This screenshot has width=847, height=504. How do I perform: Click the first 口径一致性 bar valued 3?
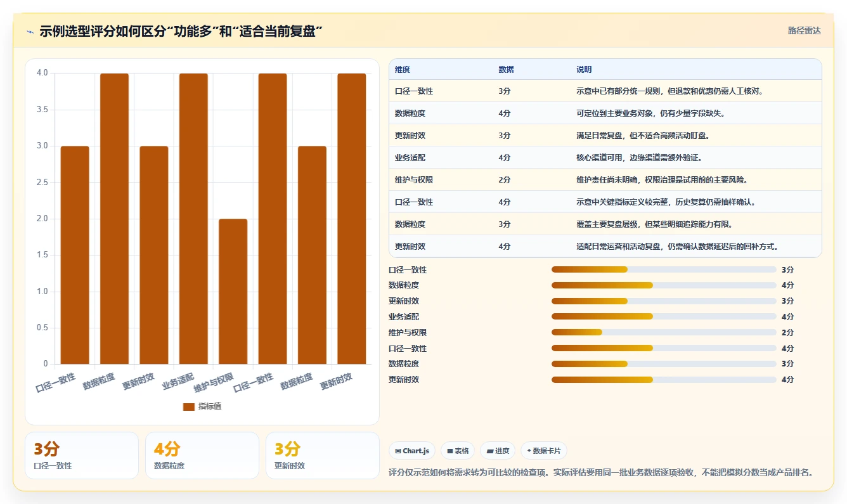75,255
